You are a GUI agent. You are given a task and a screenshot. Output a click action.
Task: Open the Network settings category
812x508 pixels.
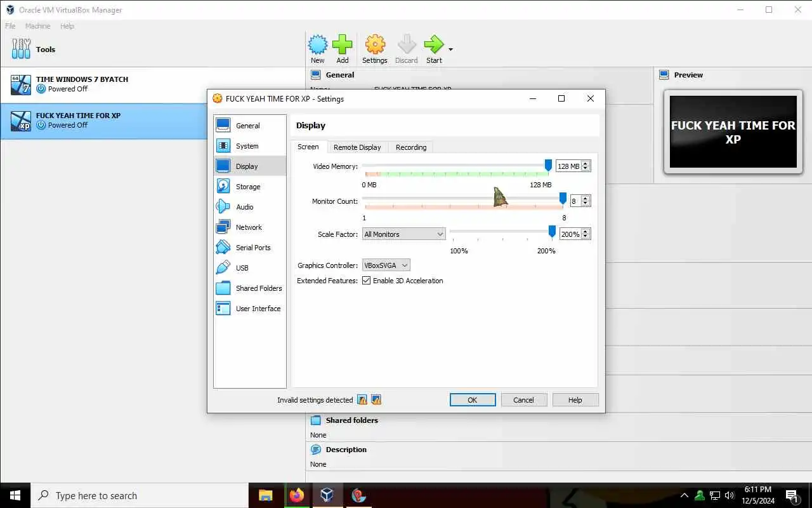pyautogui.click(x=250, y=227)
